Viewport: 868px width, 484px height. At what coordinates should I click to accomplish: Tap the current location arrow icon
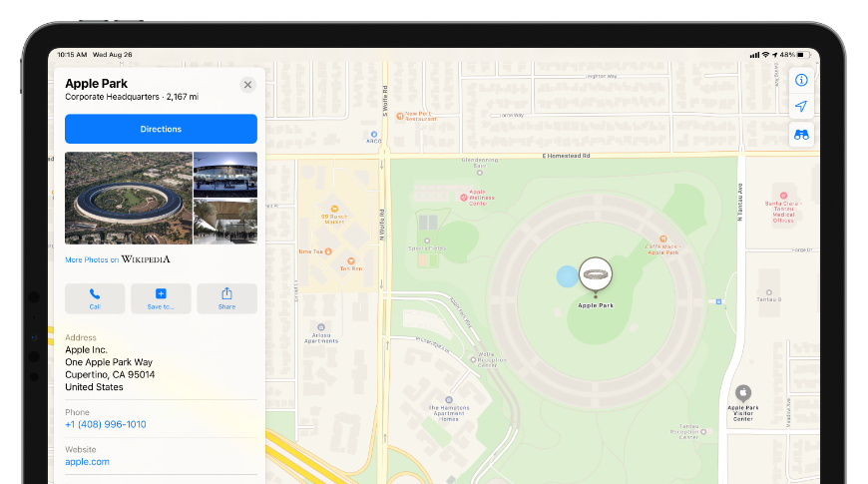pyautogui.click(x=800, y=107)
